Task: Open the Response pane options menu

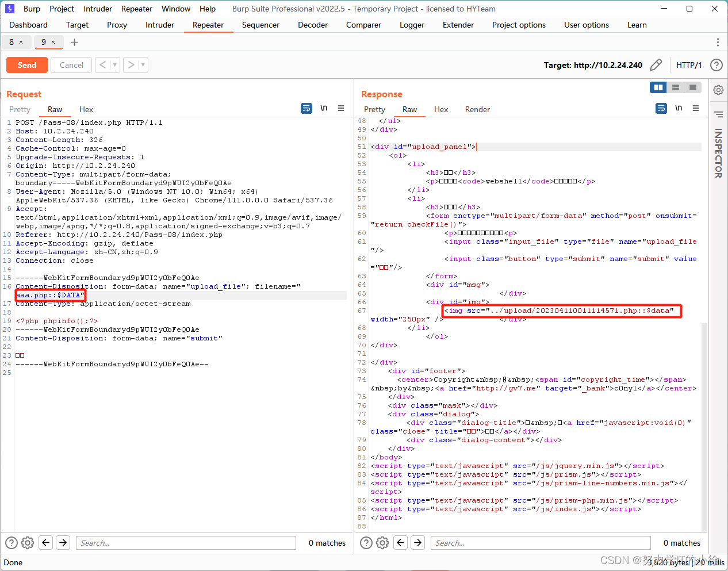Action: pos(696,108)
